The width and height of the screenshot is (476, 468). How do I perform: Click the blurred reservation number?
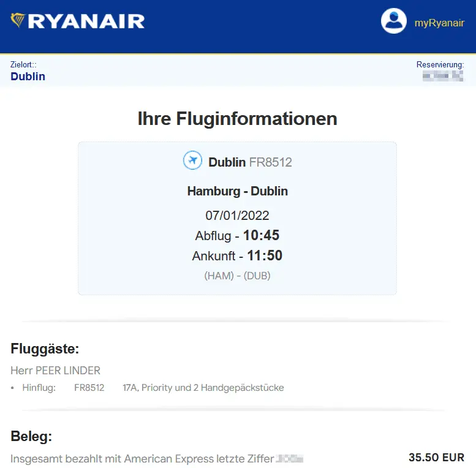click(443, 77)
